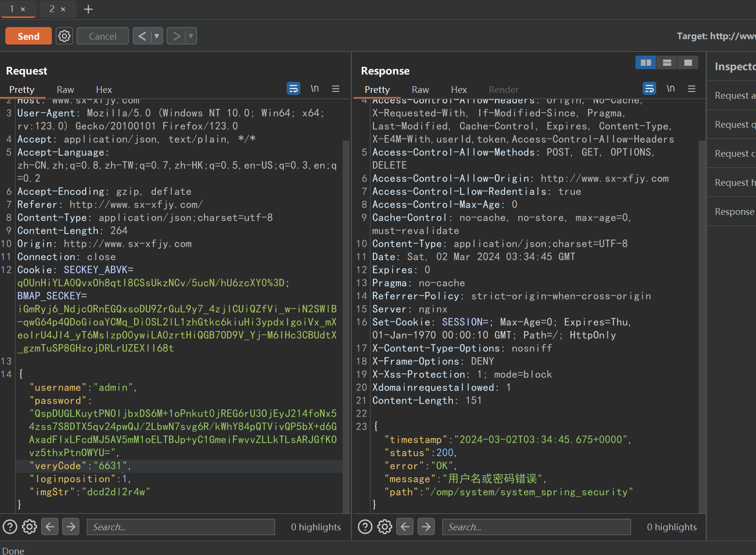Open Request panel options menu
Viewport: 756px width, 555px height.
point(336,89)
